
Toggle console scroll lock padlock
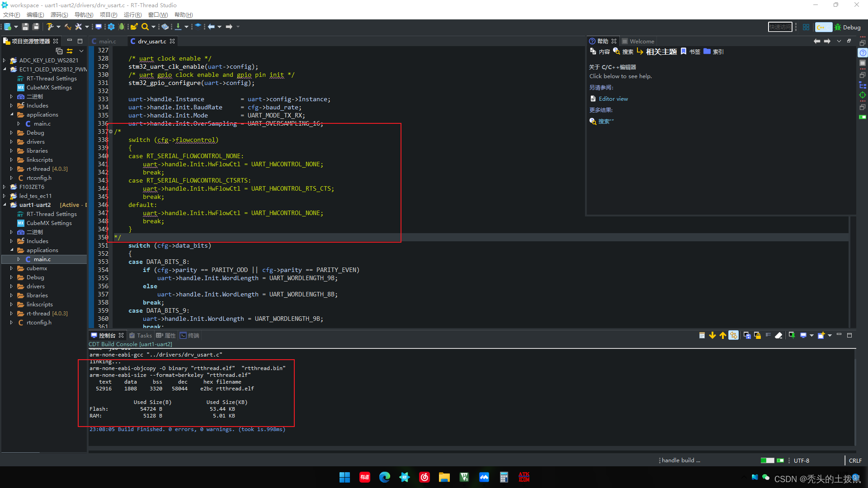pos(757,335)
